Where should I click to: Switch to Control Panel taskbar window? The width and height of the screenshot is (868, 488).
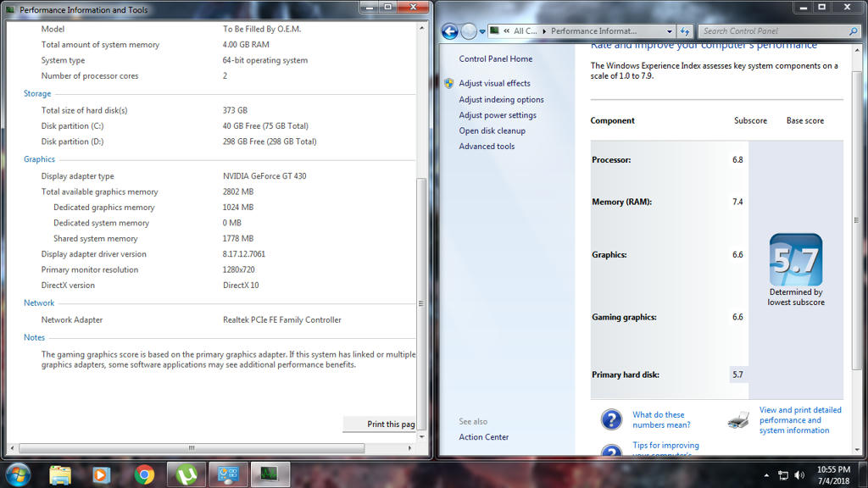pos(228,474)
